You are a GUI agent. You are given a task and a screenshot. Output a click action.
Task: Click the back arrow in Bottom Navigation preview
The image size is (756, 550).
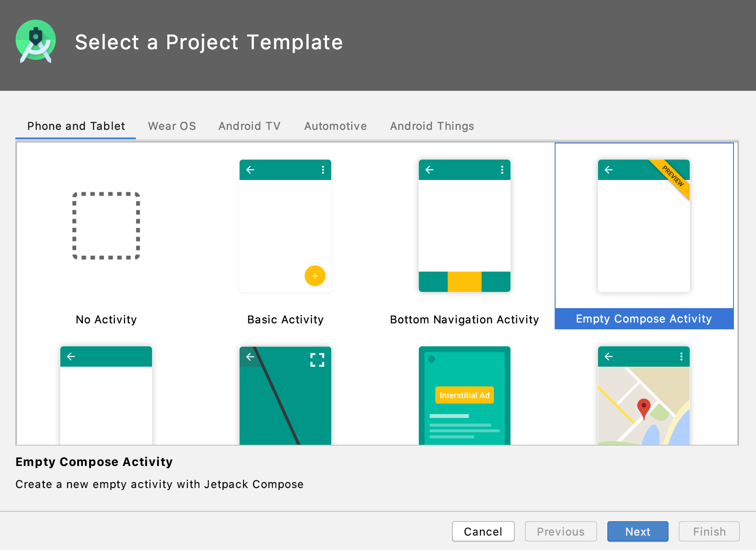(429, 170)
